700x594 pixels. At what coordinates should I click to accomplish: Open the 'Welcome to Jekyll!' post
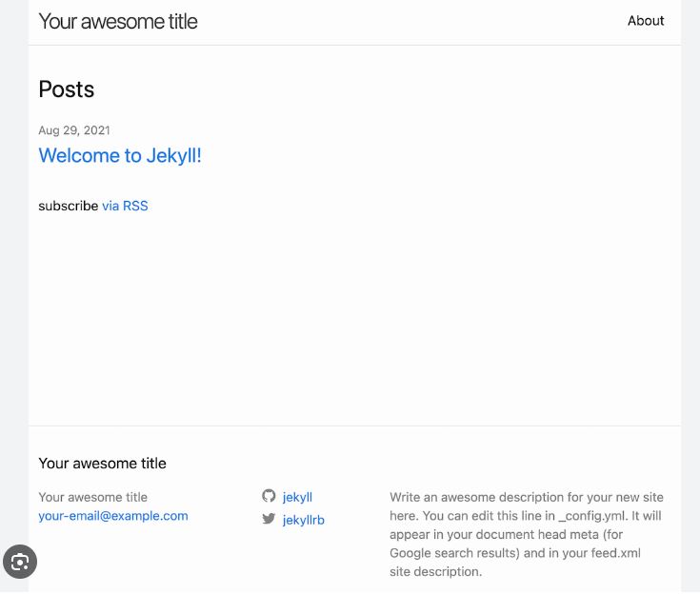120,155
